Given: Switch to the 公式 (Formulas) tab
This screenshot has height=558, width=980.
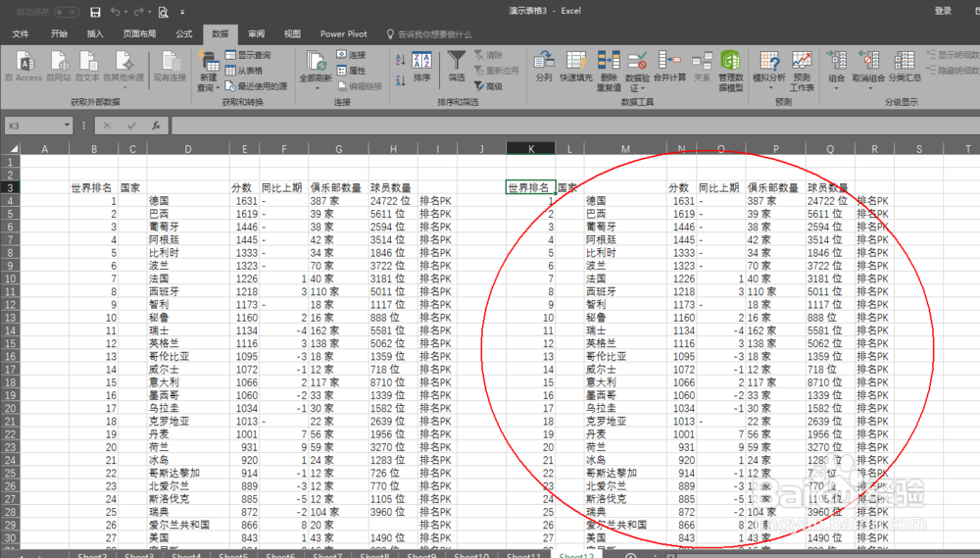Looking at the screenshot, I should 184,33.
